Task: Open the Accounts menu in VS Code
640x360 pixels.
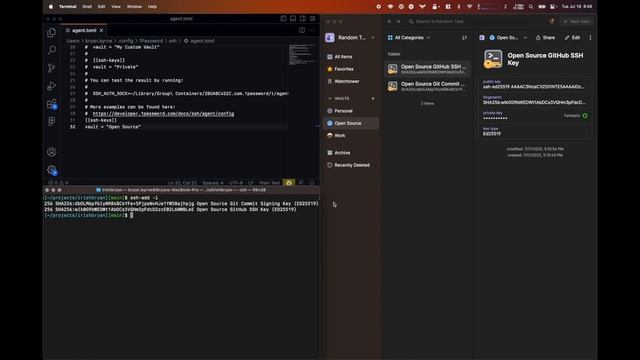Action: (51, 152)
